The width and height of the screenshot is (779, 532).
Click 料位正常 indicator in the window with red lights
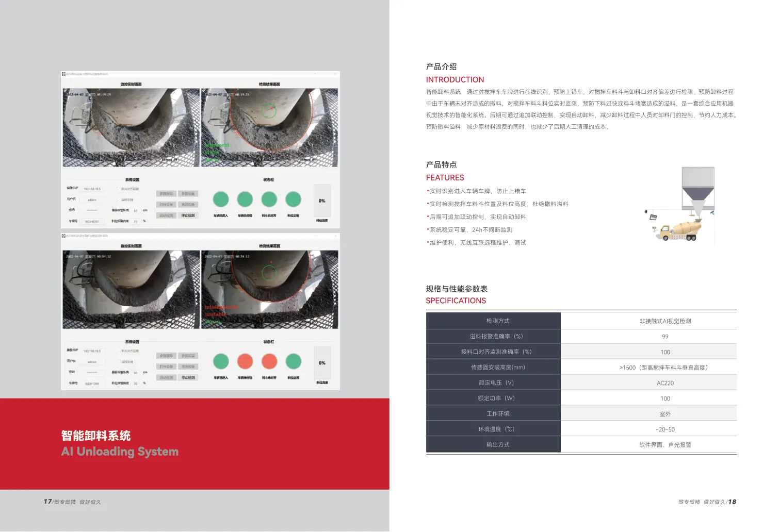click(294, 361)
